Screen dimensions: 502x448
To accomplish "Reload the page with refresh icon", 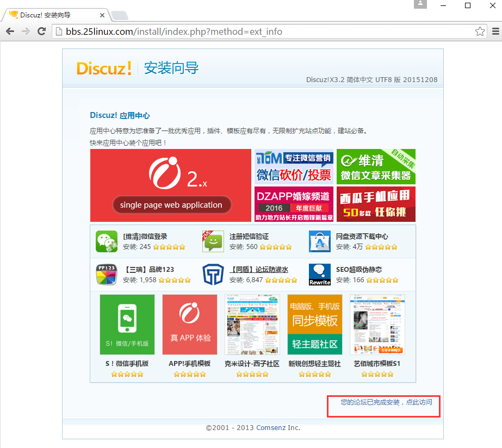I will [x=42, y=32].
